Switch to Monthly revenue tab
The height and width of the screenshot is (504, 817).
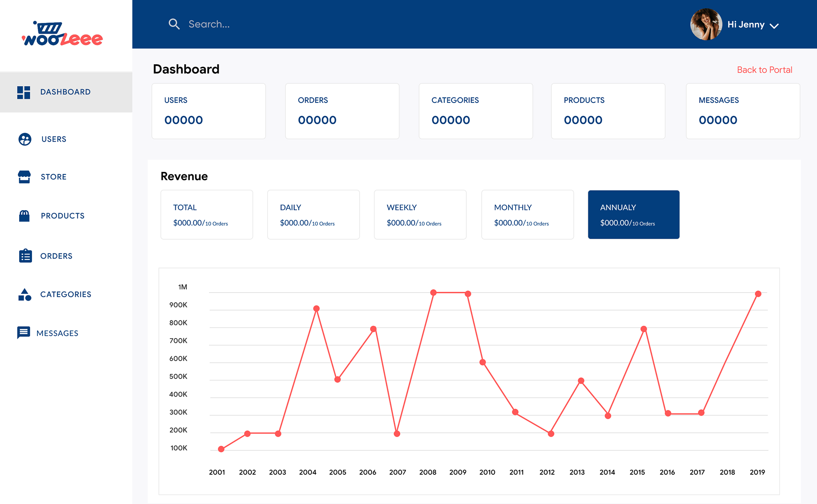point(527,214)
